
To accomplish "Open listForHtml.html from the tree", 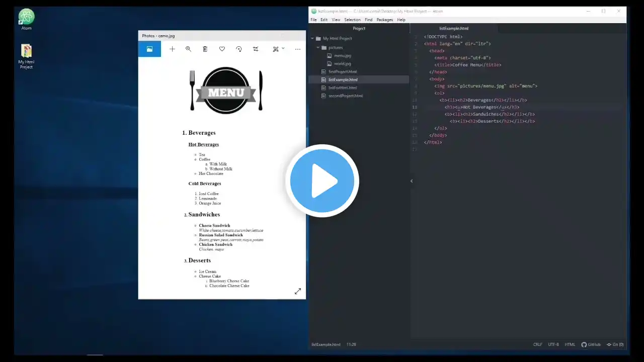I will click(x=343, y=87).
